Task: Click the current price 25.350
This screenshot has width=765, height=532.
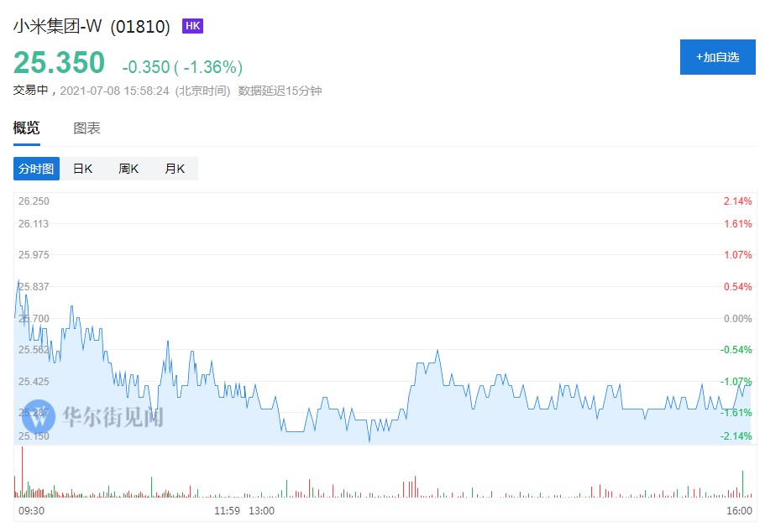Action: pyautogui.click(x=59, y=64)
